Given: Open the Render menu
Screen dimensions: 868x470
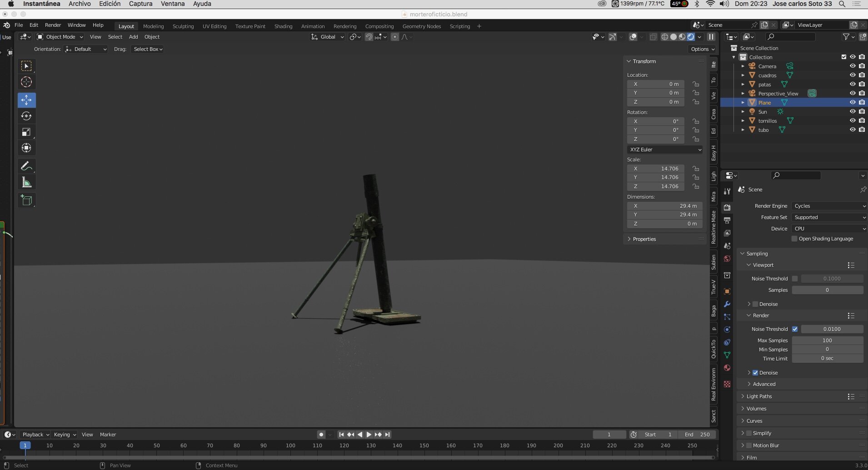Looking at the screenshot, I should coord(53,25).
